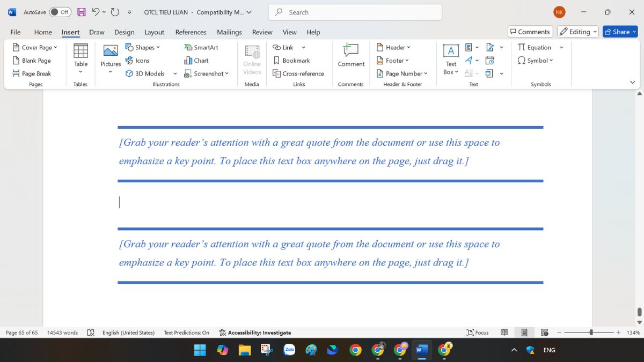
Task: Open the Screenshot tool
Action: [206, 73]
